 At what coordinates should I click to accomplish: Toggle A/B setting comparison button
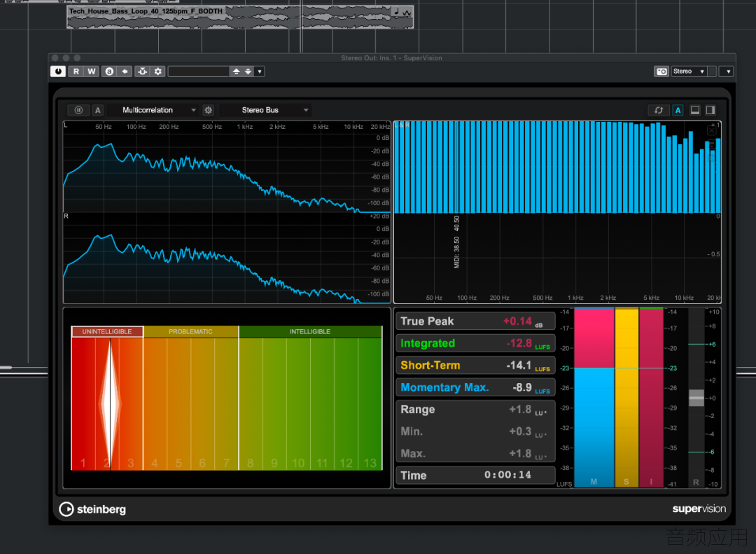109,71
